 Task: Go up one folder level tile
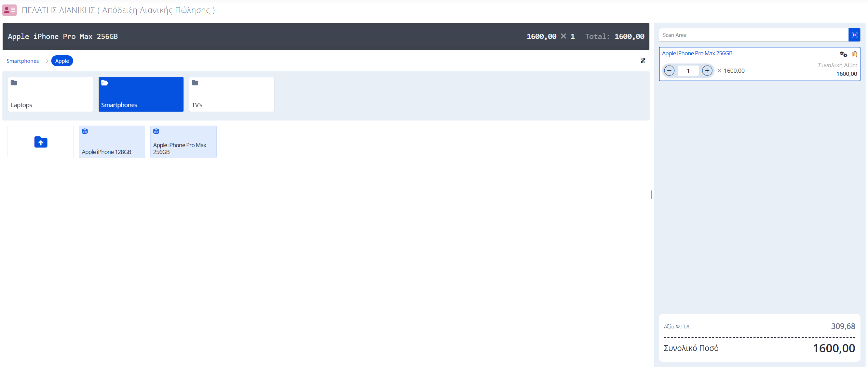(x=41, y=142)
